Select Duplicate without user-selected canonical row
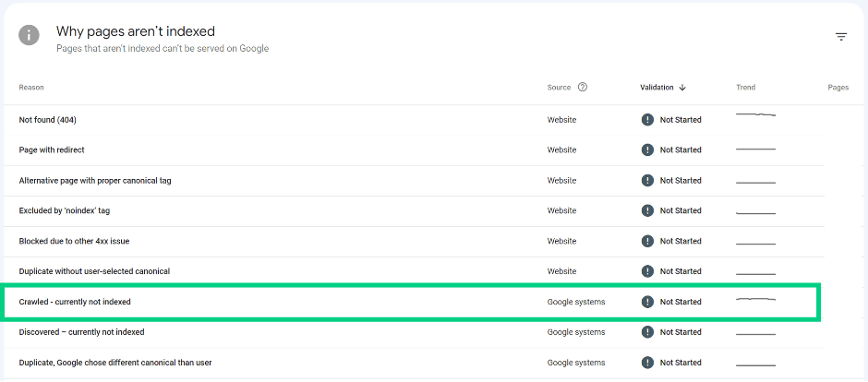This screenshot has width=868, height=382. point(414,271)
